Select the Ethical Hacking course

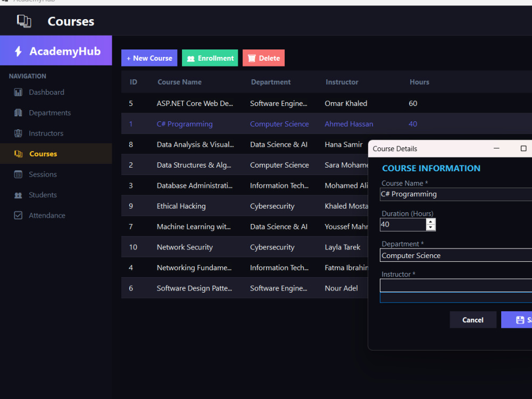(x=245, y=206)
